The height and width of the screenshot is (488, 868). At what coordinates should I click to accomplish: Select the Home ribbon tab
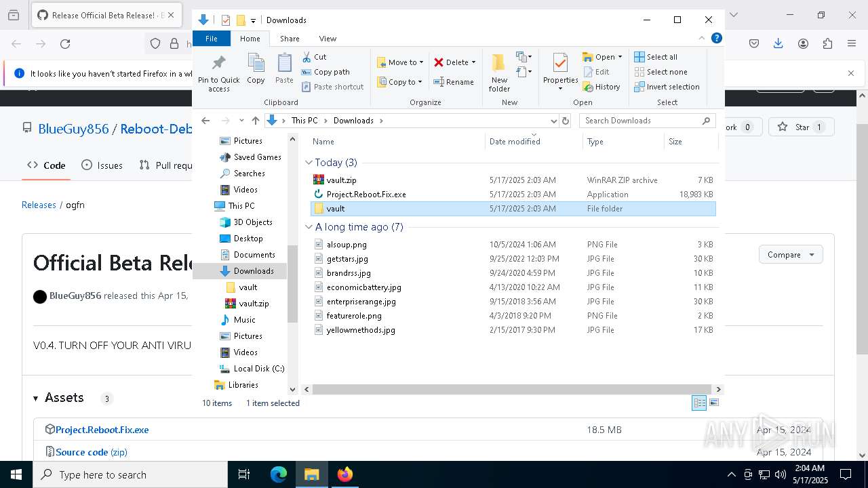coord(250,39)
